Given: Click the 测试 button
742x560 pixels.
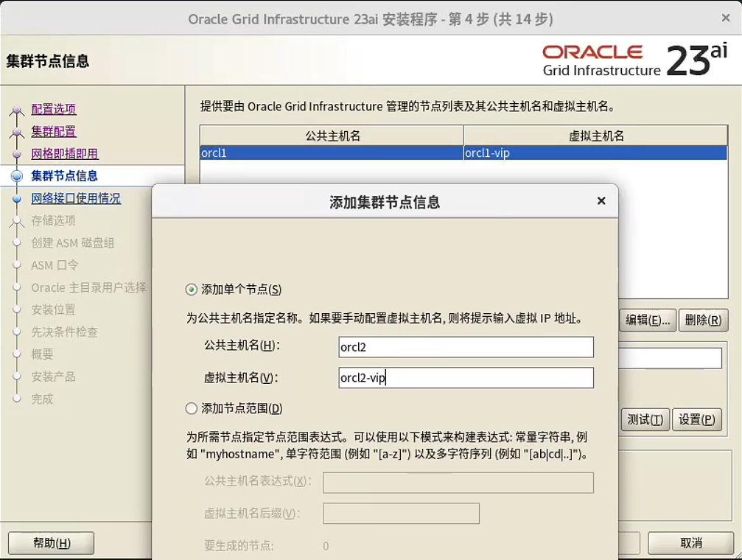Looking at the screenshot, I should tap(645, 419).
